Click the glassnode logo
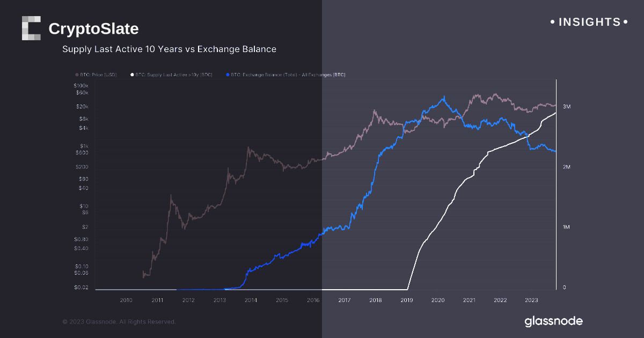This screenshot has height=338, width=644. pyautogui.click(x=553, y=321)
